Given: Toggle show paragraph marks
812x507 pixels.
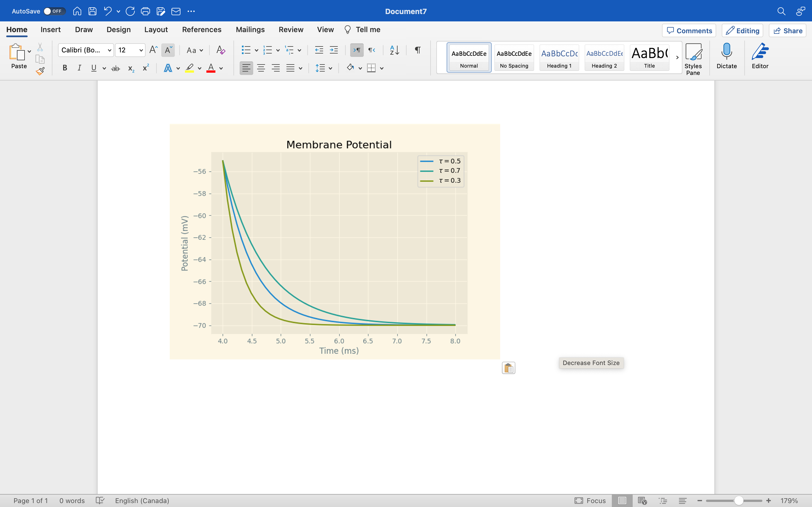Looking at the screenshot, I should pos(417,50).
